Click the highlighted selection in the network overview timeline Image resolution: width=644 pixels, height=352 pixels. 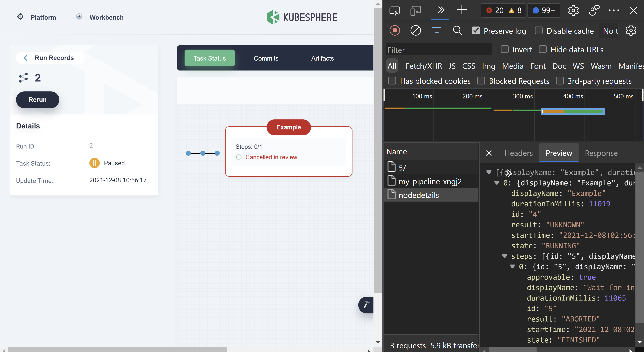[x=572, y=111]
